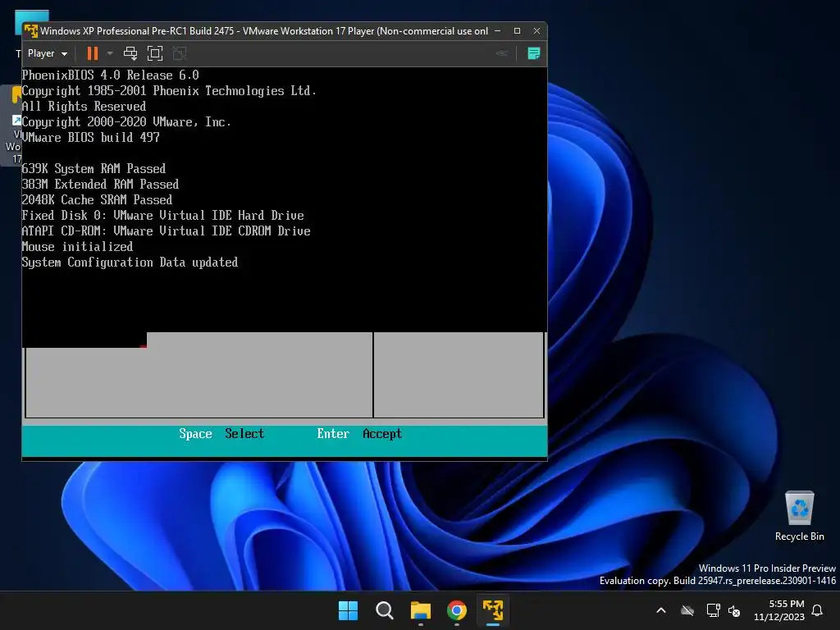Pause the virtual machine with the orange button
The width and height of the screenshot is (840, 630).
92,53
